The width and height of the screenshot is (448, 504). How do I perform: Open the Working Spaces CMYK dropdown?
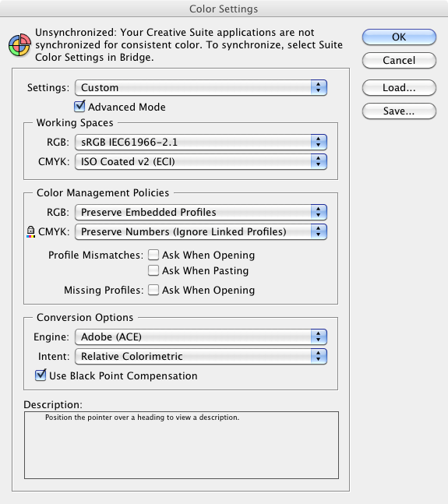tap(201, 162)
